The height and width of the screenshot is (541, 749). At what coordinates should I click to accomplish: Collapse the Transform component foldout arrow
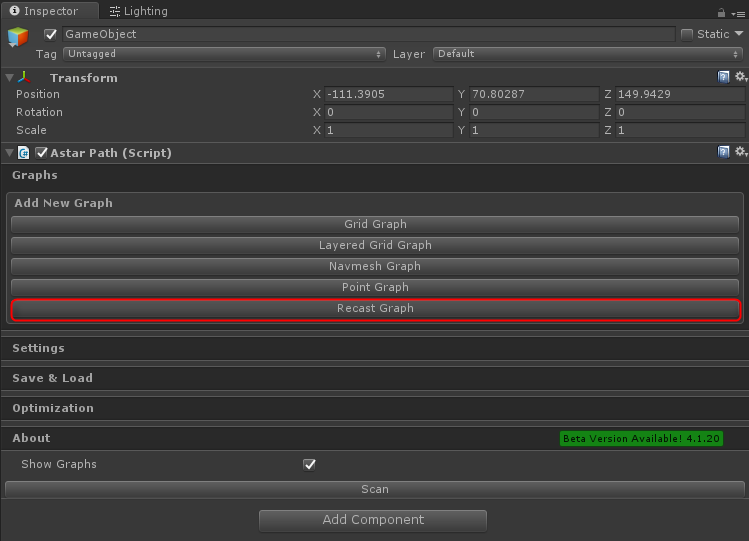pyautogui.click(x=9, y=77)
